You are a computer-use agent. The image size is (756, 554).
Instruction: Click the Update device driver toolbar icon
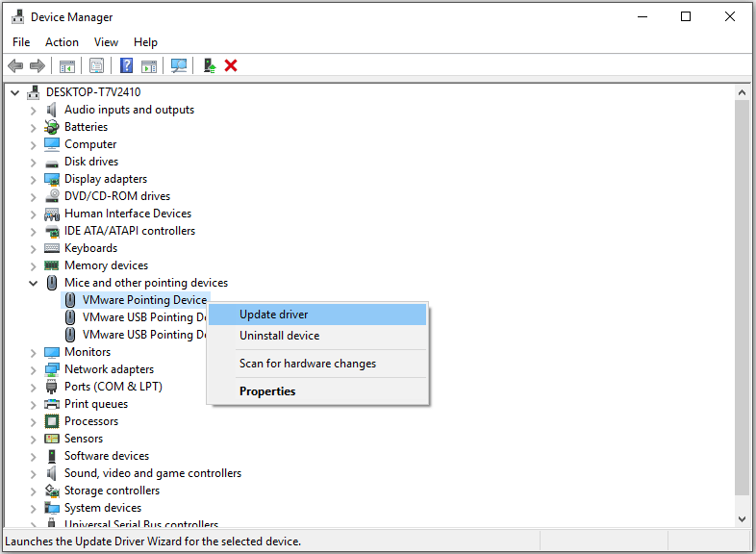coord(209,65)
